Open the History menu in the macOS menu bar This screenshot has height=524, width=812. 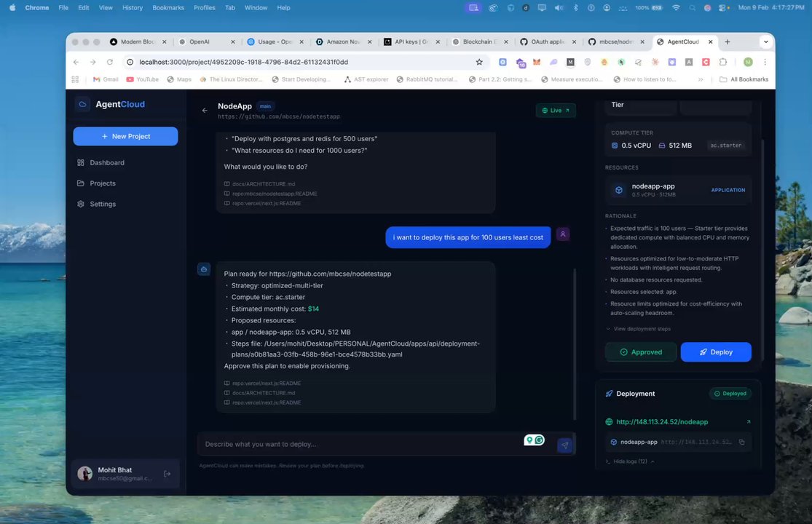132,8
